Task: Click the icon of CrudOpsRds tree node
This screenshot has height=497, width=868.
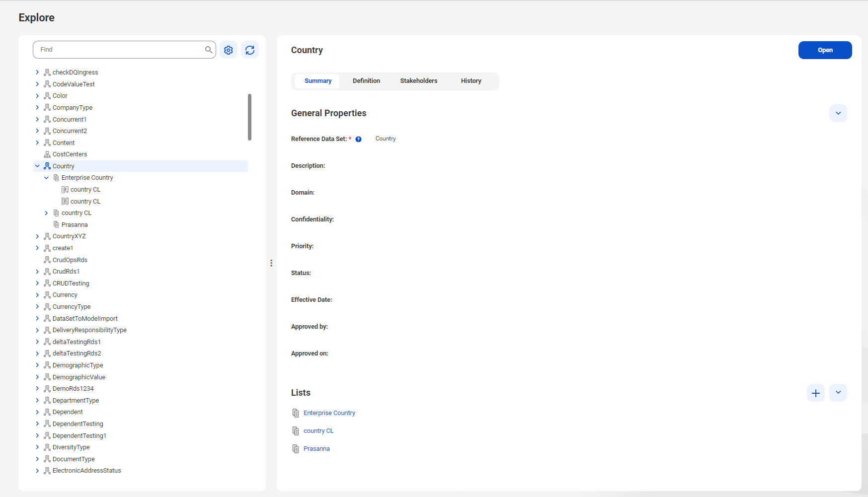Action: pyautogui.click(x=47, y=260)
